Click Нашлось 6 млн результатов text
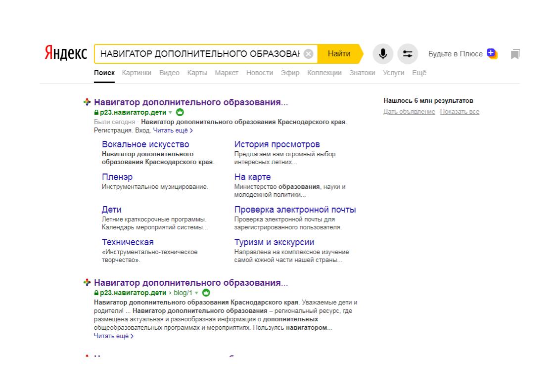Screen dimensions: 555x392 point(428,101)
